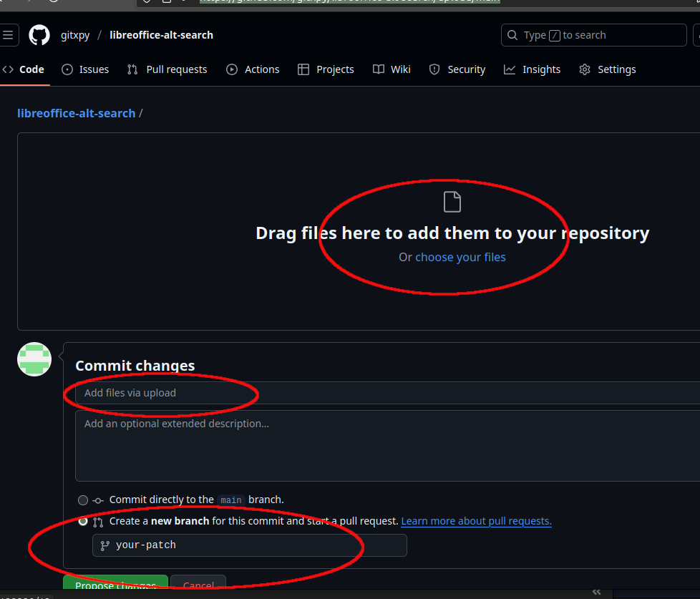Open the Issues tab
This screenshot has width=700, height=599.
click(85, 69)
